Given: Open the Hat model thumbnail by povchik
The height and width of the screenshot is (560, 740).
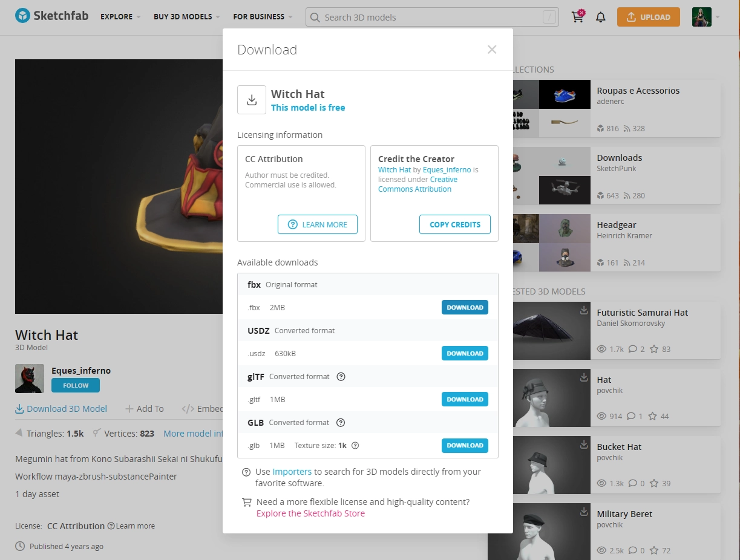Looking at the screenshot, I should pyautogui.click(x=551, y=398).
